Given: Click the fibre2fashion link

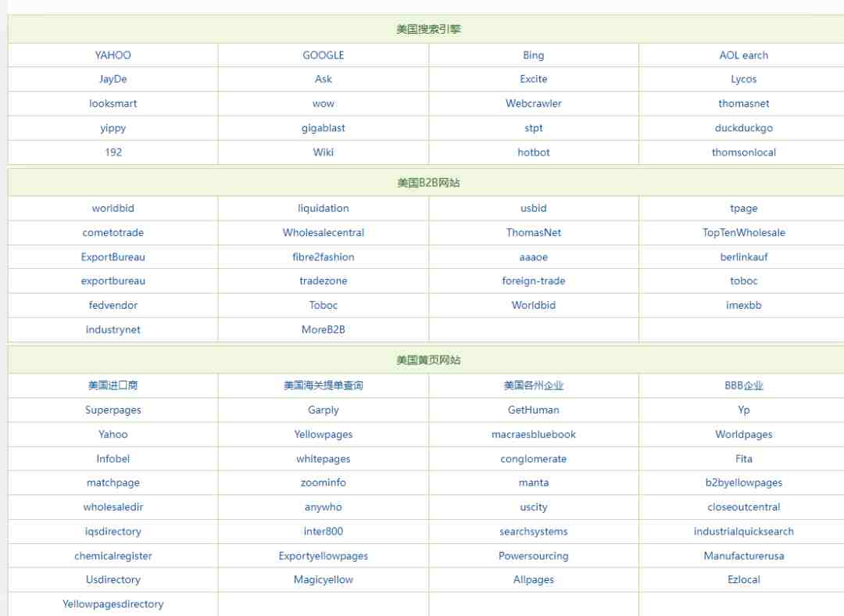Looking at the screenshot, I should coord(323,257).
